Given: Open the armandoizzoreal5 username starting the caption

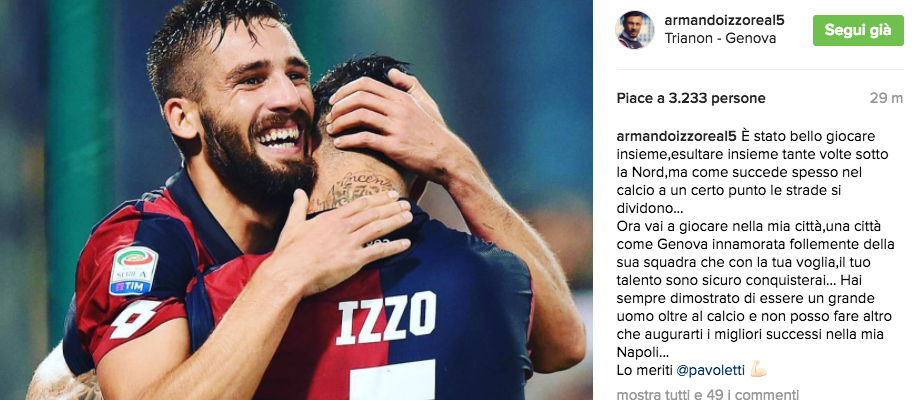Looking at the screenshot, I should (676, 137).
